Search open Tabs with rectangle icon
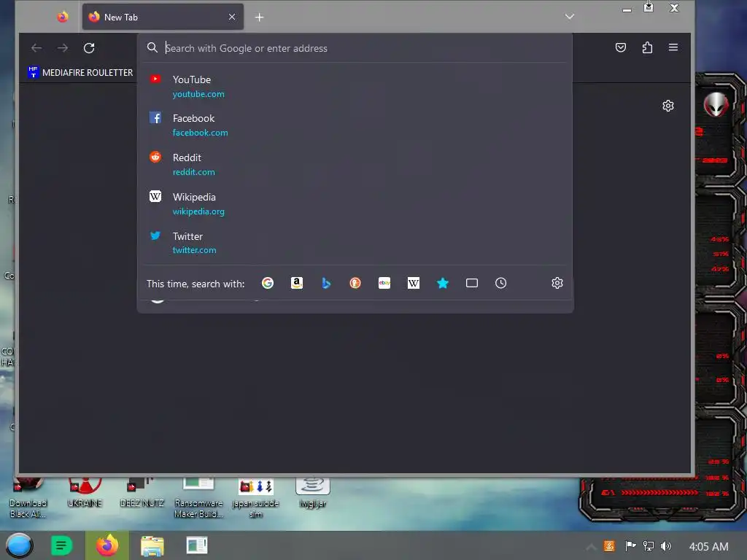 472,284
